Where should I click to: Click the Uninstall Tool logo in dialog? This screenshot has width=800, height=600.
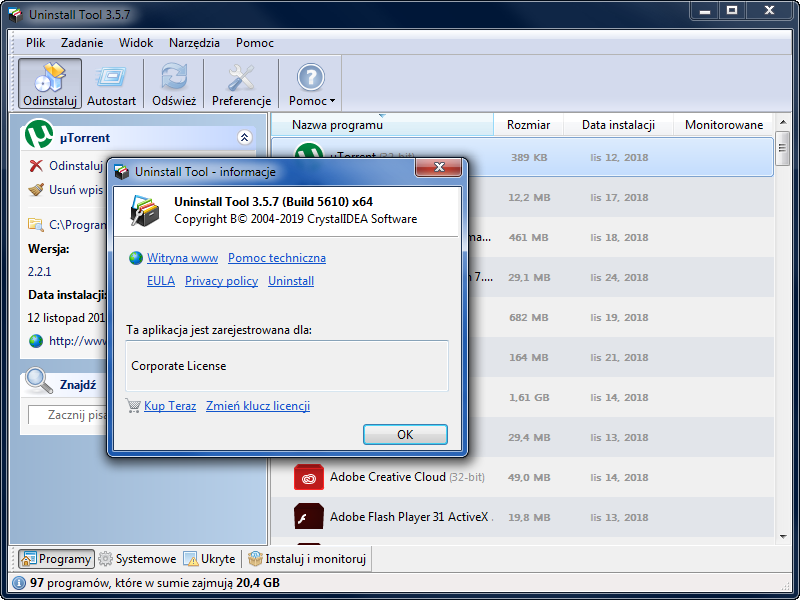[145, 211]
